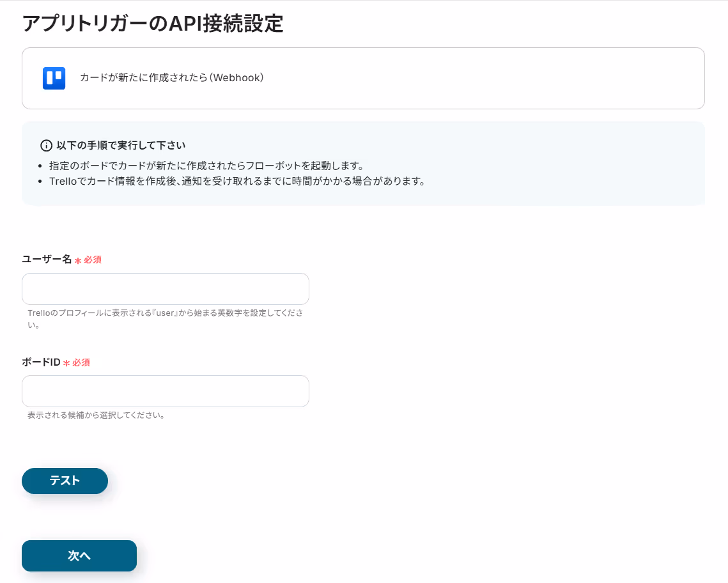Click the ユーザー名 label
728x583 pixels.
[x=47, y=259]
